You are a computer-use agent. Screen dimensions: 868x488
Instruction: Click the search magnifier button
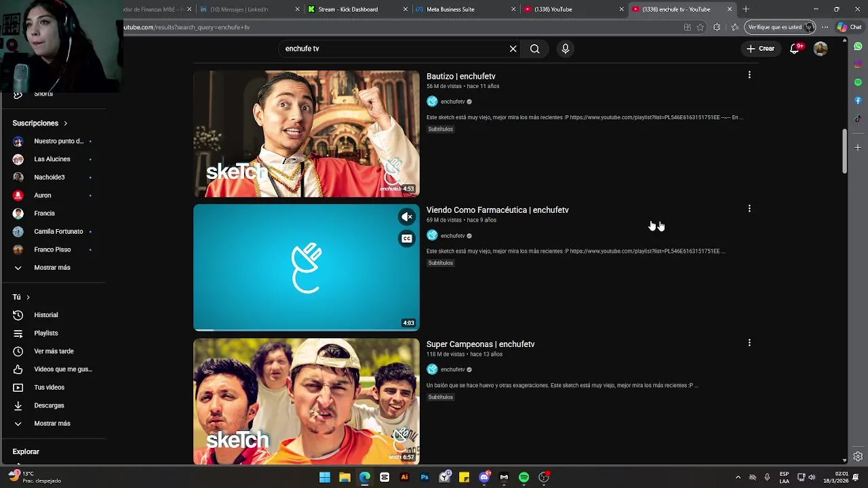[x=535, y=49]
